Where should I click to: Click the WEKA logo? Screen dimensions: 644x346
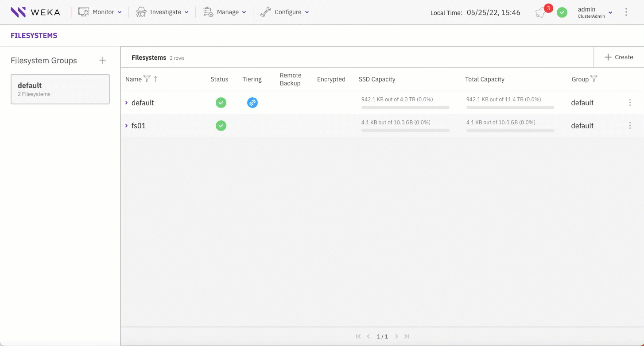[35, 12]
